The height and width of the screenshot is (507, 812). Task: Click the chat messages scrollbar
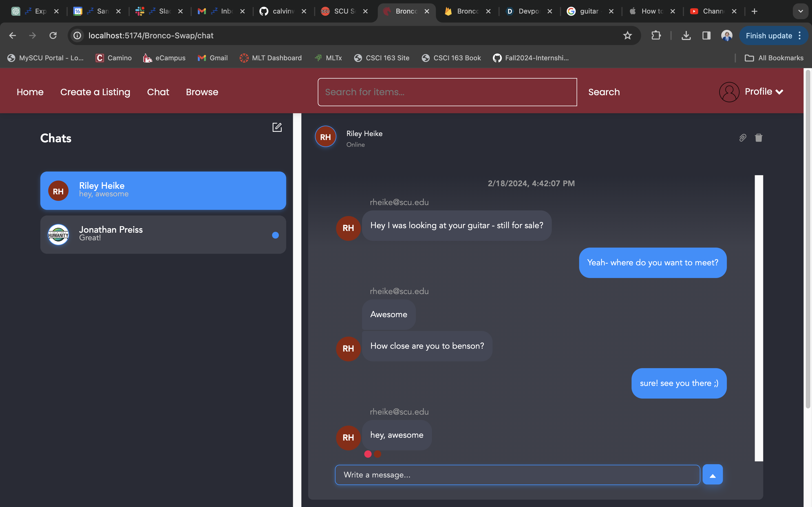pos(759,318)
